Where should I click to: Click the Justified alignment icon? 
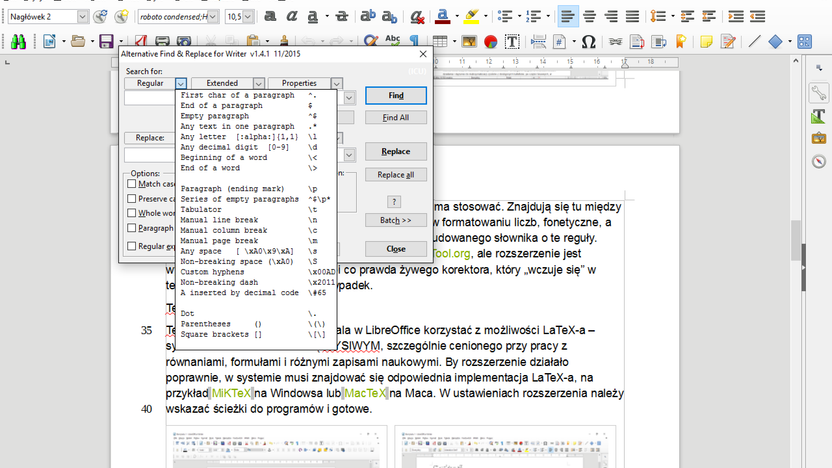pyautogui.click(x=632, y=16)
